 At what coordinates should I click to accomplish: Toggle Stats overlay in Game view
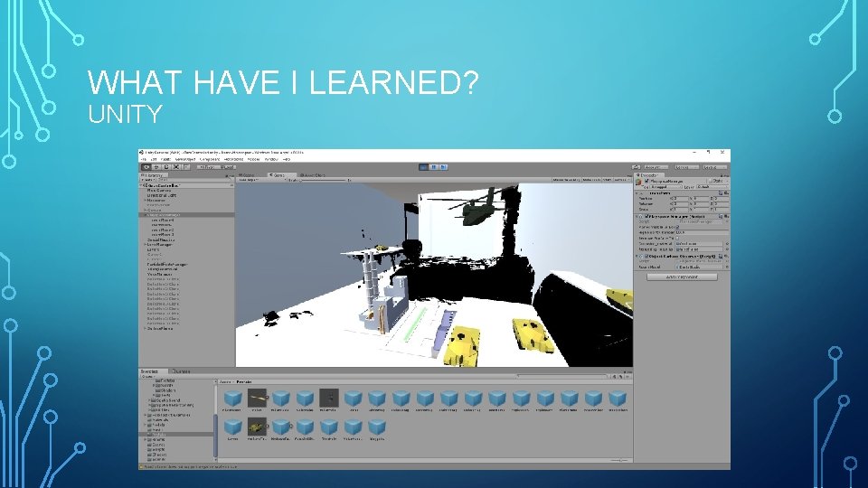pos(607,180)
